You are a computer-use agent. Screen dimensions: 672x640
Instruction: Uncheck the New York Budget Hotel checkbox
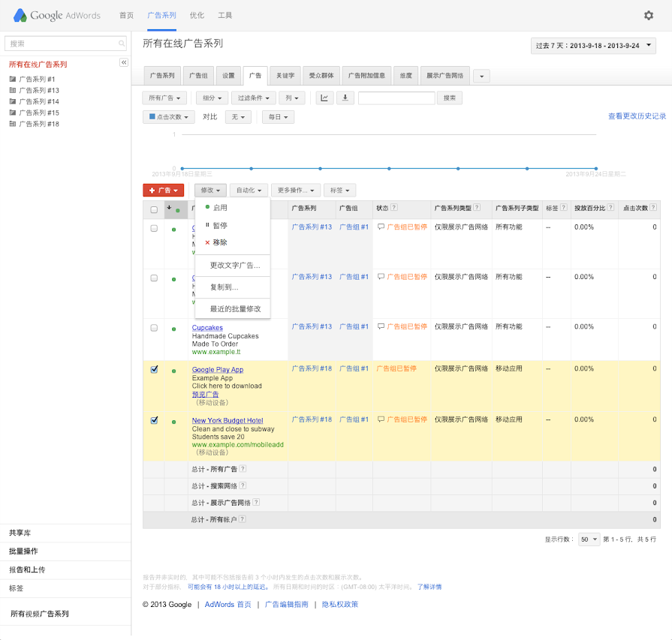(154, 420)
